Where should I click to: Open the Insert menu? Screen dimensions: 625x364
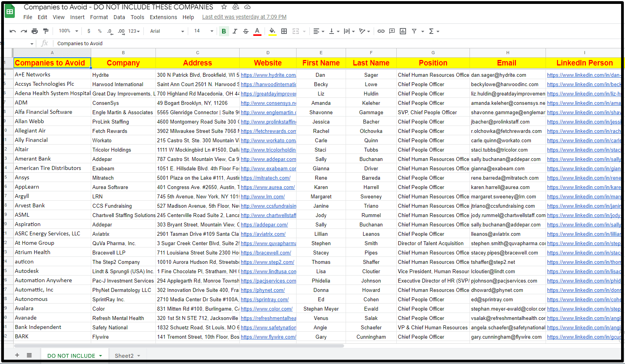[77, 17]
